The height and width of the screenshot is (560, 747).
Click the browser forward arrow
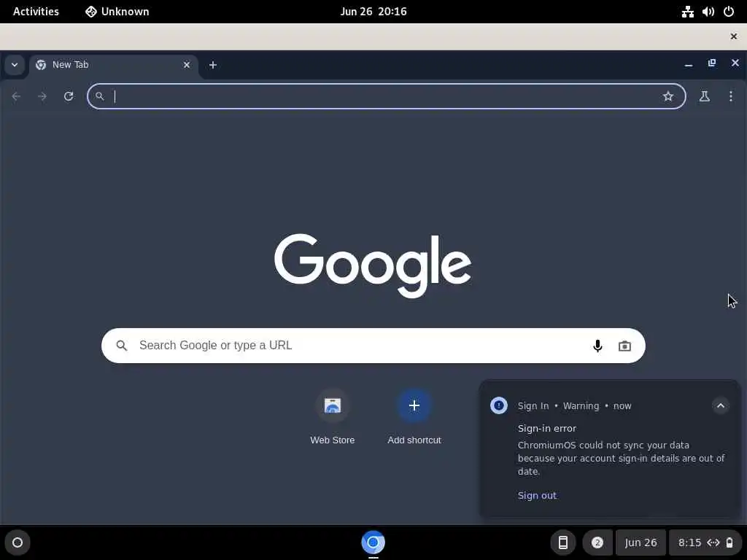[42, 97]
